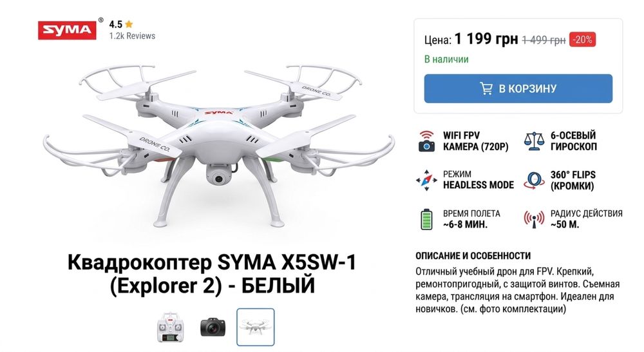
Task: Click the ОПИСАНИЕ И ОСОБЕННОСТИ heading
Action: tap(473, 256)
